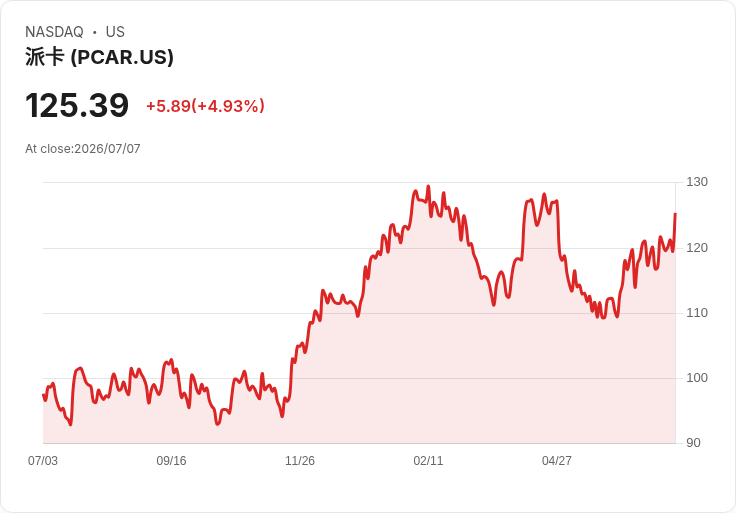
Task: Click the 120 price axis label
Action: coord(697,248)
